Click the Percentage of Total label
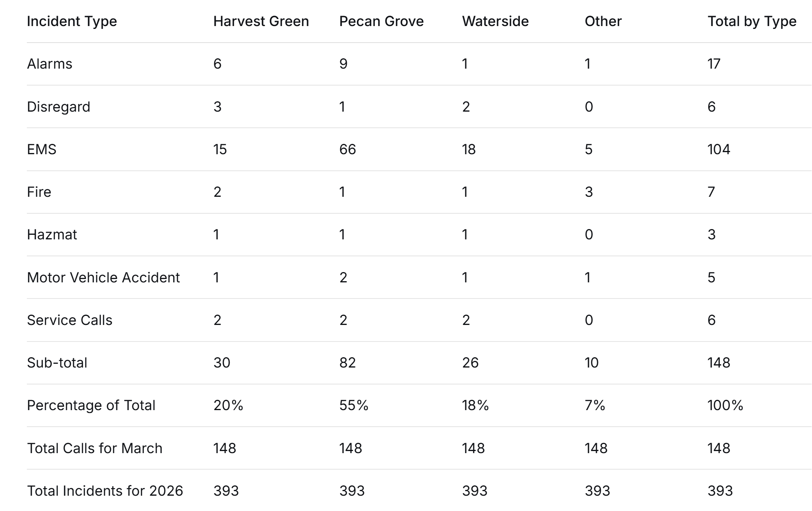812x511 pixels. coord(91,405)
